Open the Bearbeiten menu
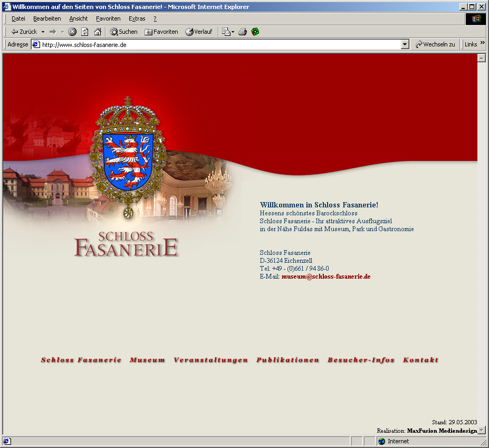 click(47, 18)
